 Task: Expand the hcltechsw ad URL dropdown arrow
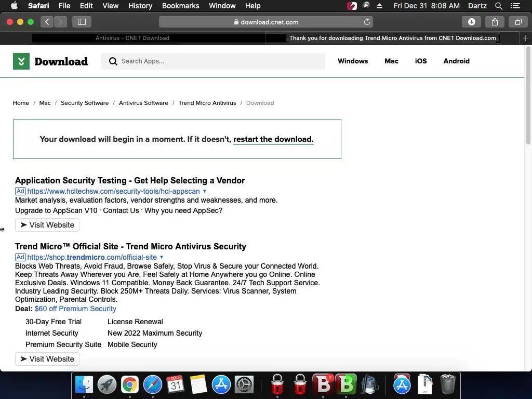(205, 191)
